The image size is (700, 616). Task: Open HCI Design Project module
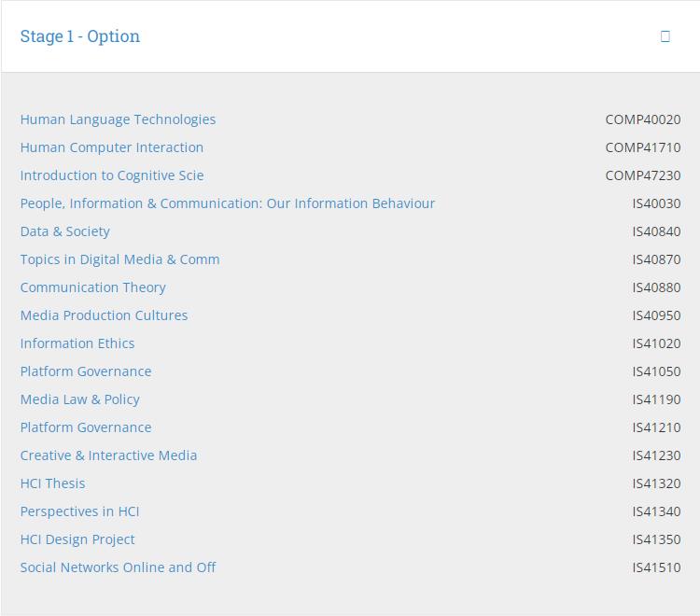click(x=77, y=539)
